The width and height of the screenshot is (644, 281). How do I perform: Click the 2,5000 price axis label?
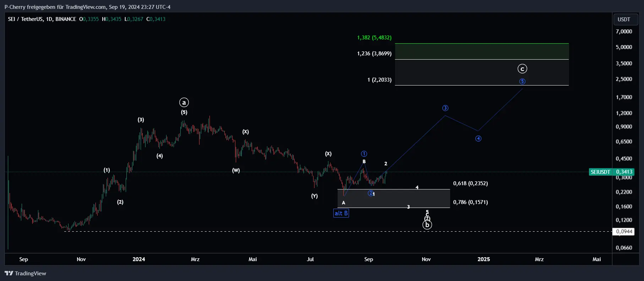624,79
